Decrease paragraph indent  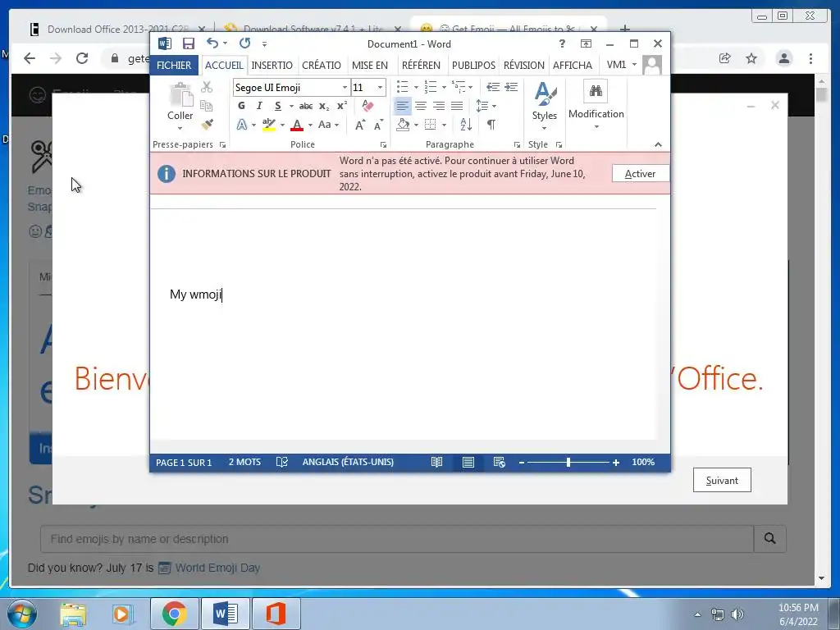[x=493, y=87]
